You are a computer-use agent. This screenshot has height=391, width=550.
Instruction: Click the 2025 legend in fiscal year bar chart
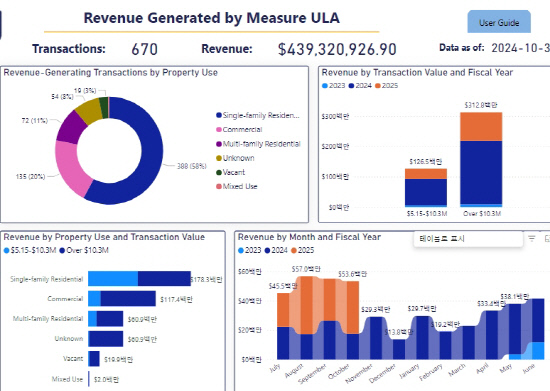(x=387, y=86)
